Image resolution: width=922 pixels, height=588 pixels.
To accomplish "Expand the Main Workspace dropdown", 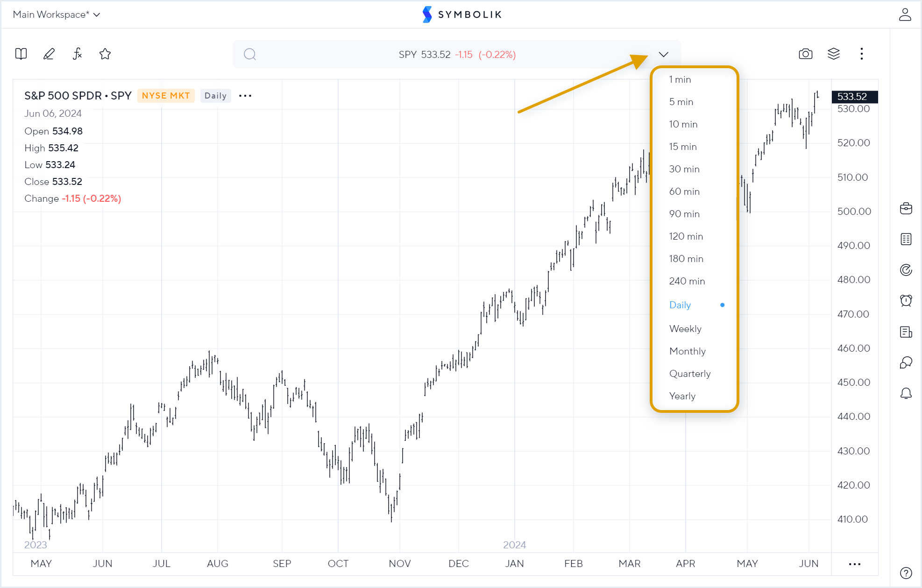I will click(x=56, y=14).
